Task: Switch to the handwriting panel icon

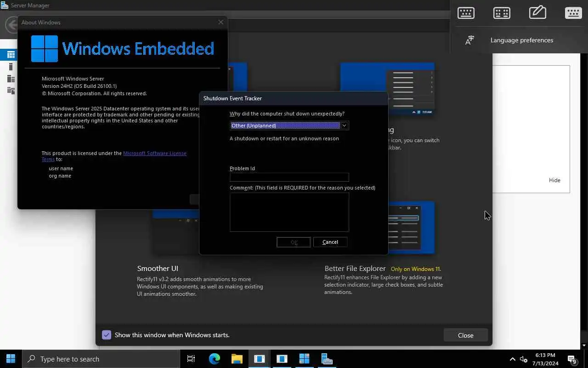Action: point(537,12)
